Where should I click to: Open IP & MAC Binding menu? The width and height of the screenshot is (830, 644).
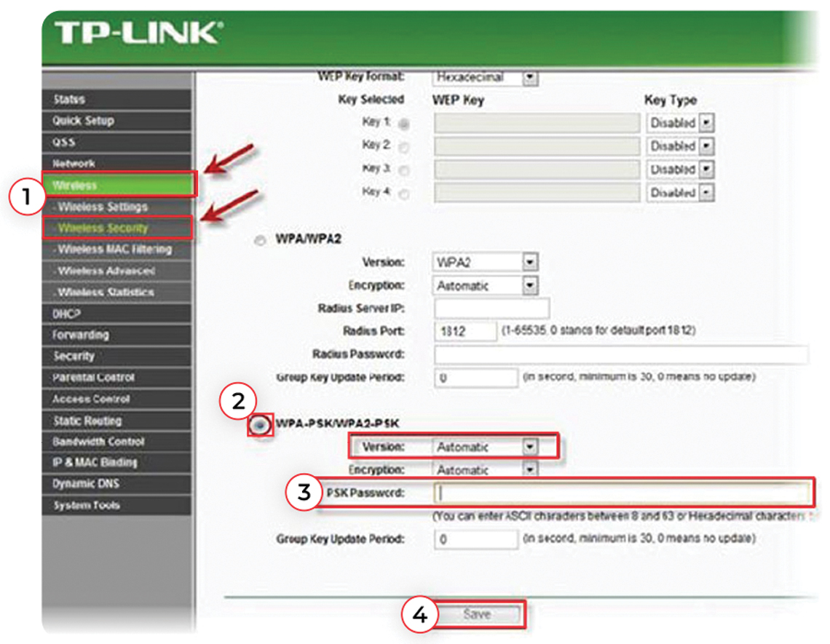pyautogui.click(x=116, y=463)
